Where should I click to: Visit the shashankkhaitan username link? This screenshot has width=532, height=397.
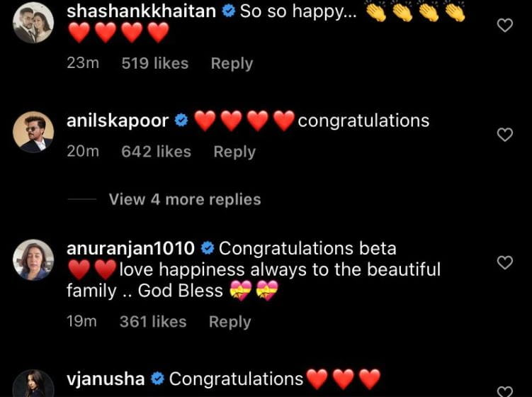(x=142, y=11)
